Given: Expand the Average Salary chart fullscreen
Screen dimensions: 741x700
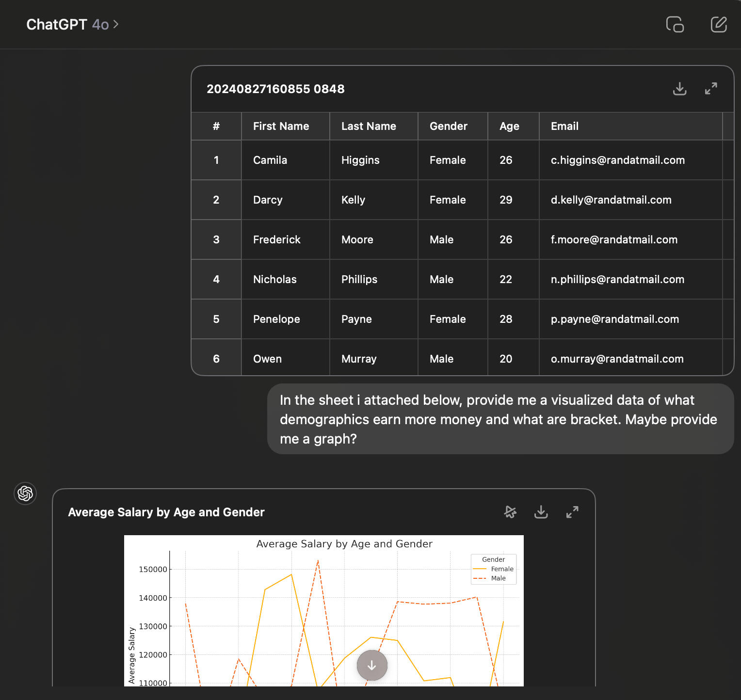Looking at the screenshot, I should point(572,512).
